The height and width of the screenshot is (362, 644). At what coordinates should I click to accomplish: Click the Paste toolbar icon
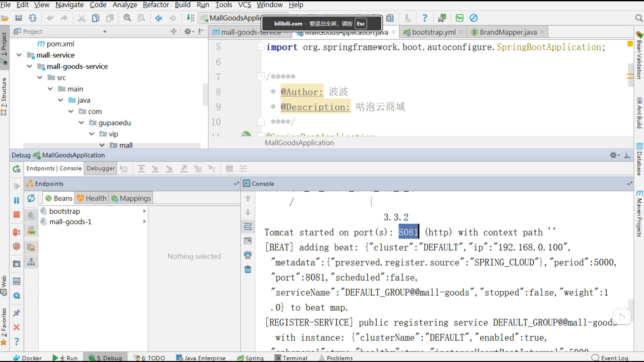(110, 18)
